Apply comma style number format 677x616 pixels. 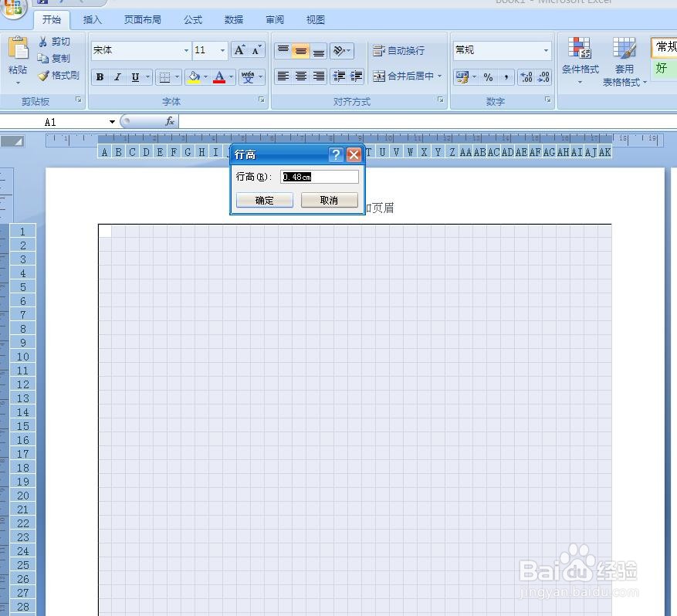506,77
